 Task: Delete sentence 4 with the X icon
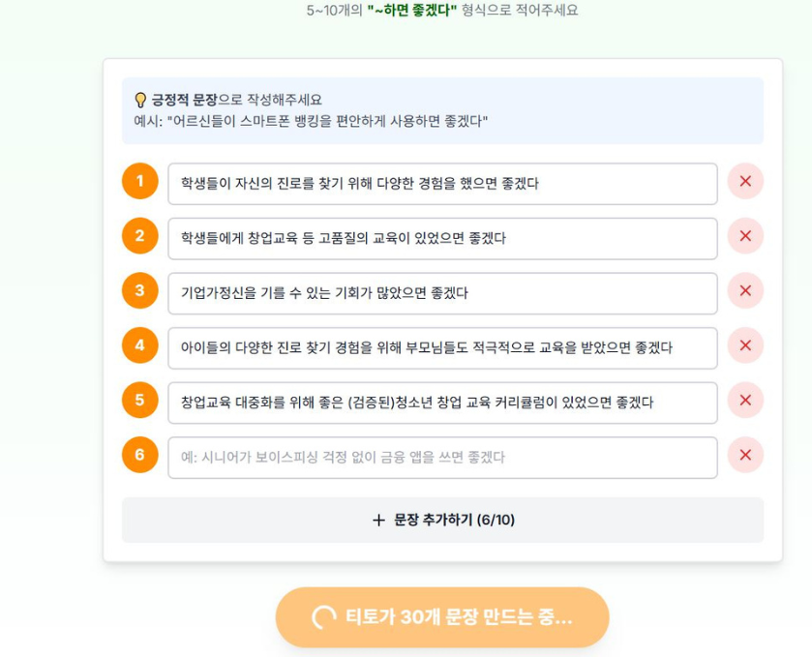[745, 346]
